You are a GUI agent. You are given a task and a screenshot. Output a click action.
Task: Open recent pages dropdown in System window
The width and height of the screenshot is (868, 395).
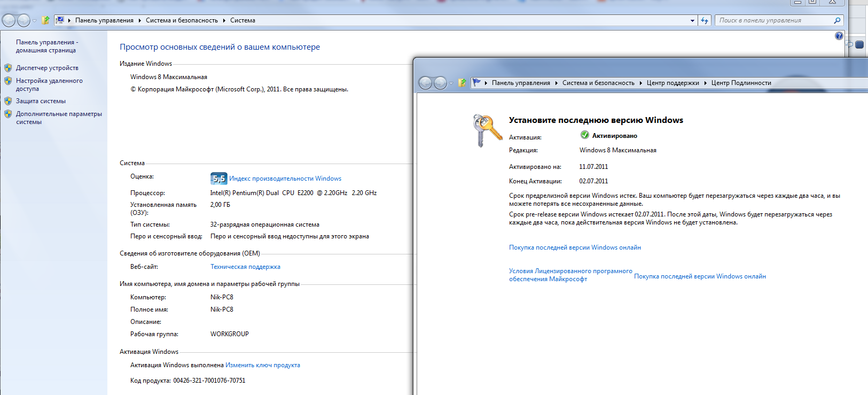[35, 21]
